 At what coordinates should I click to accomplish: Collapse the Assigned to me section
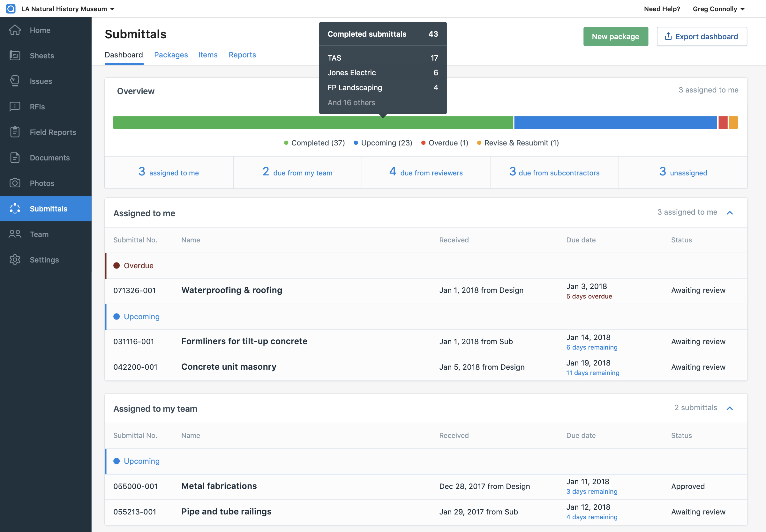click(x=730, y=213)
